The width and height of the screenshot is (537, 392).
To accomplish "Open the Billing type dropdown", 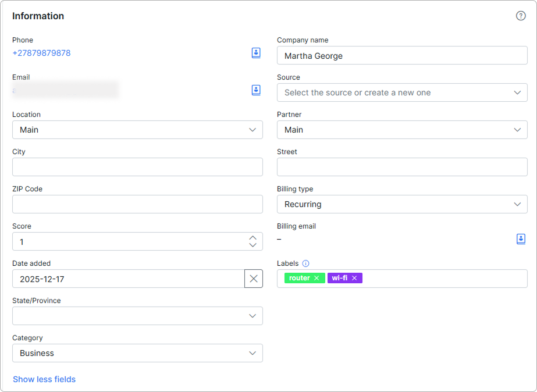I will (402, 204).
